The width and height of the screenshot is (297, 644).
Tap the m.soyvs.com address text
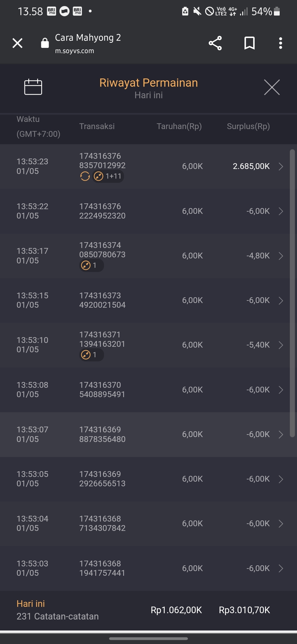(x=75, y=51)
